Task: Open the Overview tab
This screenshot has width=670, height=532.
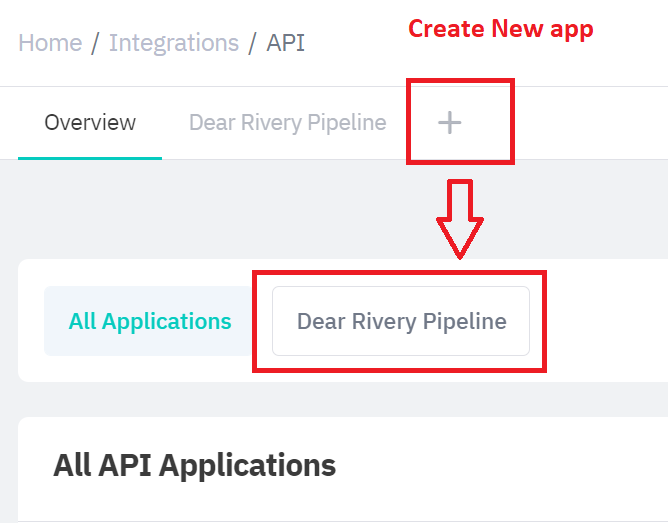Action: [90, 123]
